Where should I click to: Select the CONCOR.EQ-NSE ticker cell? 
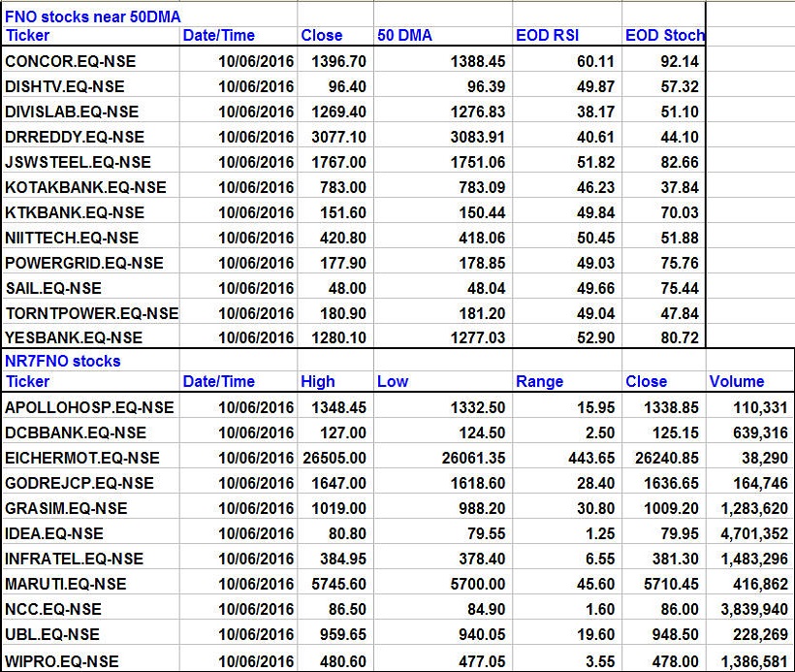pos(71,61)
